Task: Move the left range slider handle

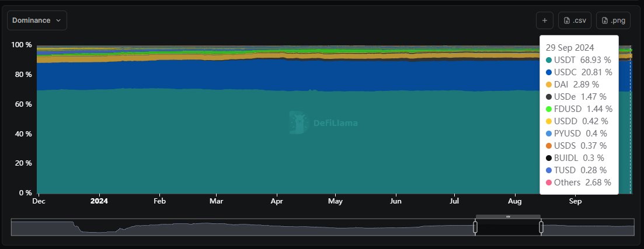Action: click(475, 227)
